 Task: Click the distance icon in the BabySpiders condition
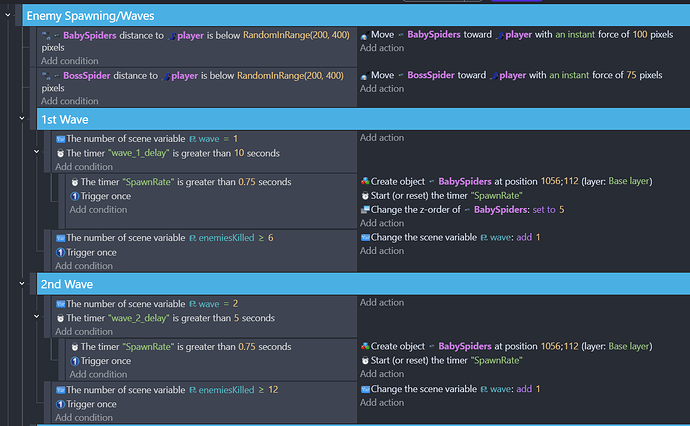point(46,36)
